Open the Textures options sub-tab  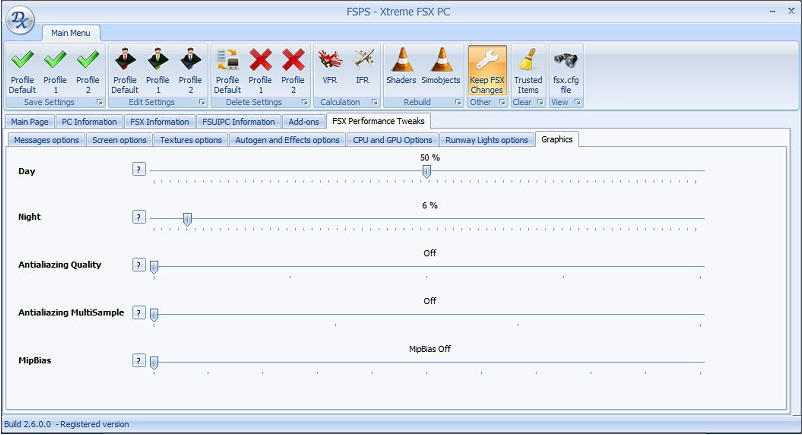pyautogui.click(x=191, y=140)
